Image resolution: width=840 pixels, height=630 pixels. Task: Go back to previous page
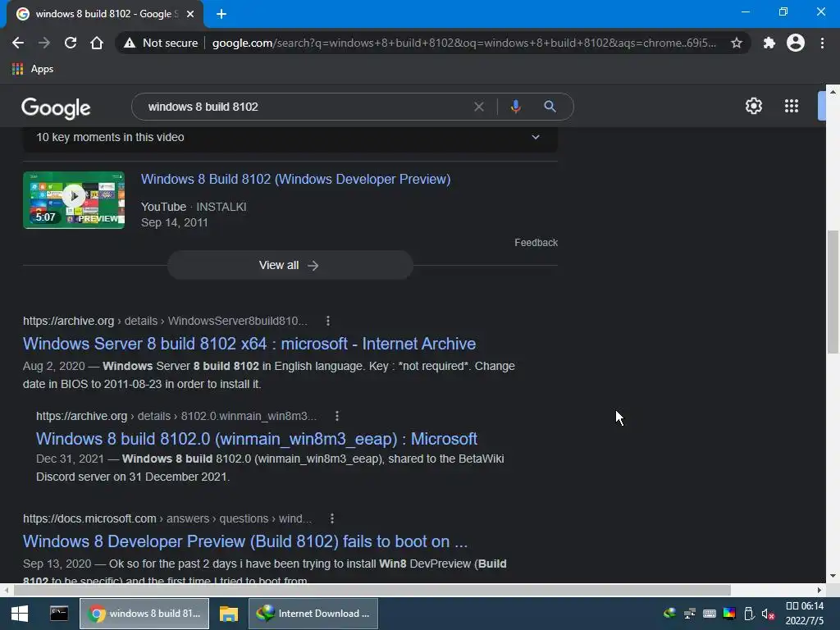18,43
